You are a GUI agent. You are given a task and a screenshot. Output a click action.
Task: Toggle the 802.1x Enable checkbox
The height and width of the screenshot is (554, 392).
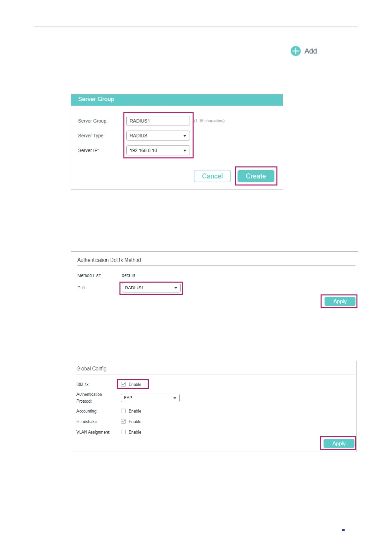pyautogui.click(x=123, y=384)
